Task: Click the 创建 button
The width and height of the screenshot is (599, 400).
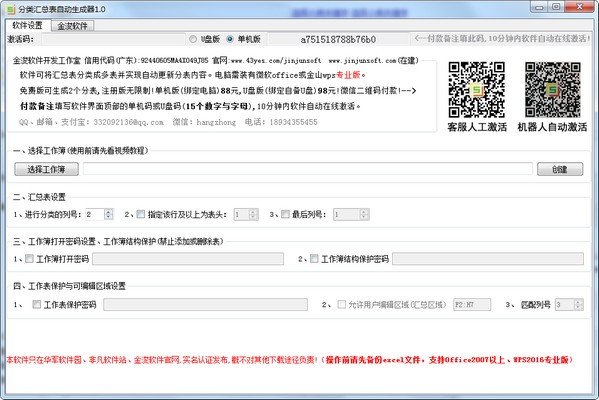Action: [560, 169]
